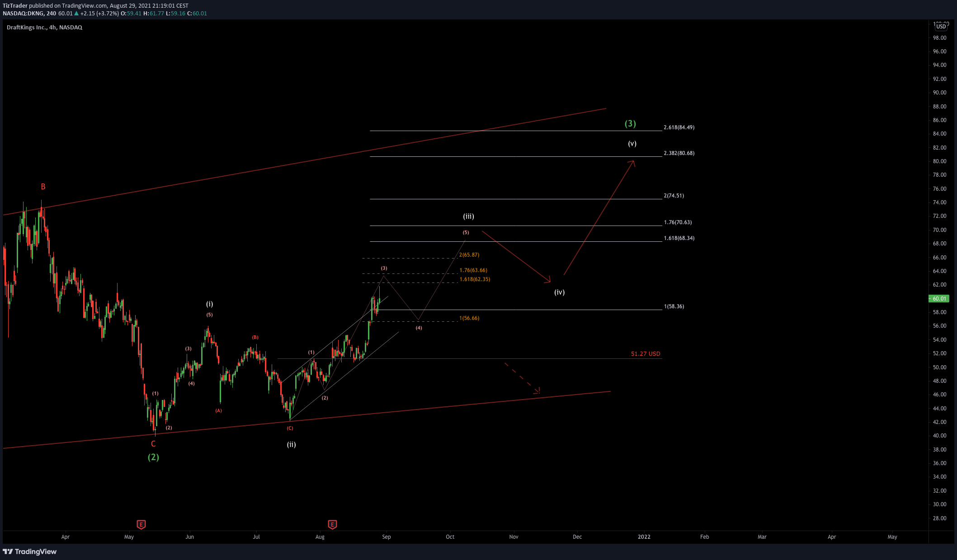957x560 pixels.
Task: Click the TizTrader author name
Action: (x=15, y=6)
